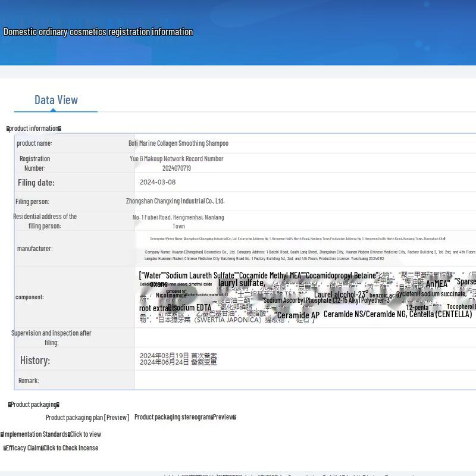Image resolution: width=476 pixels, height=476 pixels.
Task: Click the product name 'Boti Marine Collagen Smoothing Shampoo'
Action: point(178,143)
